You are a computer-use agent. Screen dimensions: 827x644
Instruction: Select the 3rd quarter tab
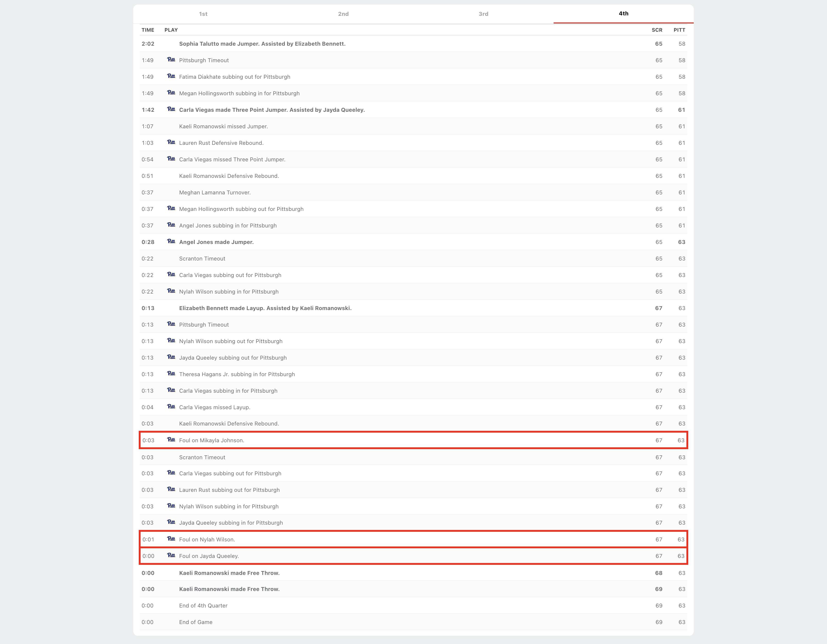(x=483, y=14)
